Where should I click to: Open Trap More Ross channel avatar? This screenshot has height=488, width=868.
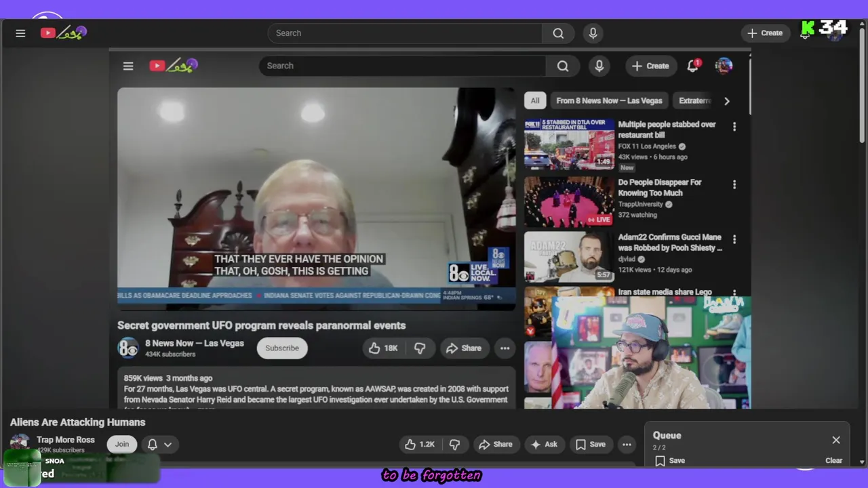click(x=20, y=444)
